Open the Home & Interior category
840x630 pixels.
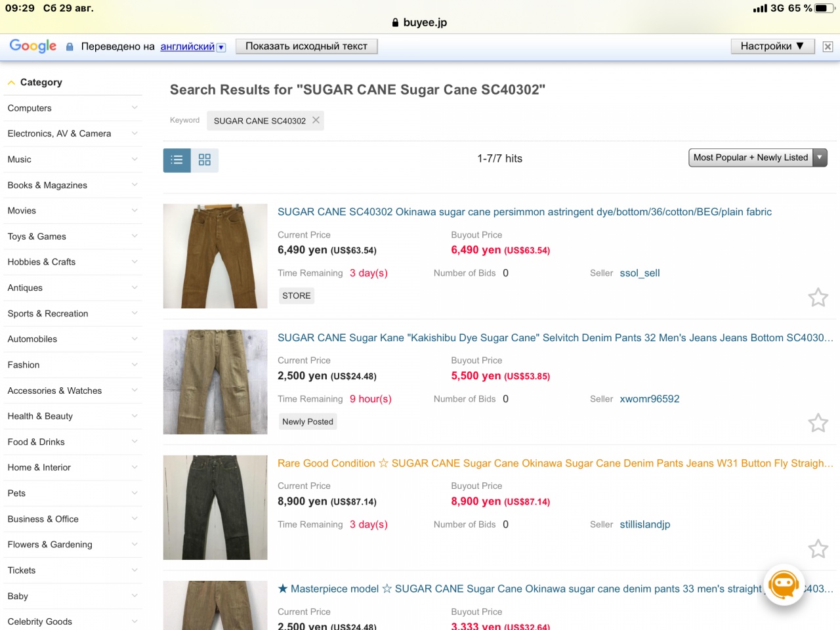(73, 467)
